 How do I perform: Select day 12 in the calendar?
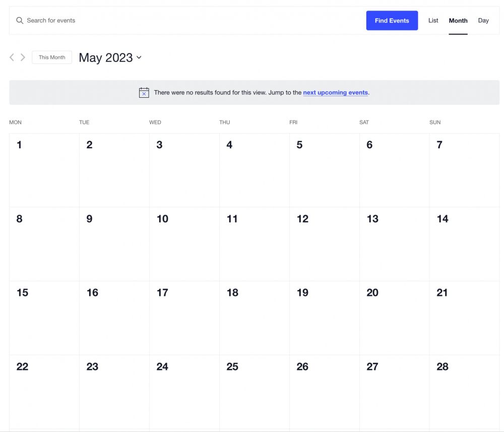pos(302,219)
